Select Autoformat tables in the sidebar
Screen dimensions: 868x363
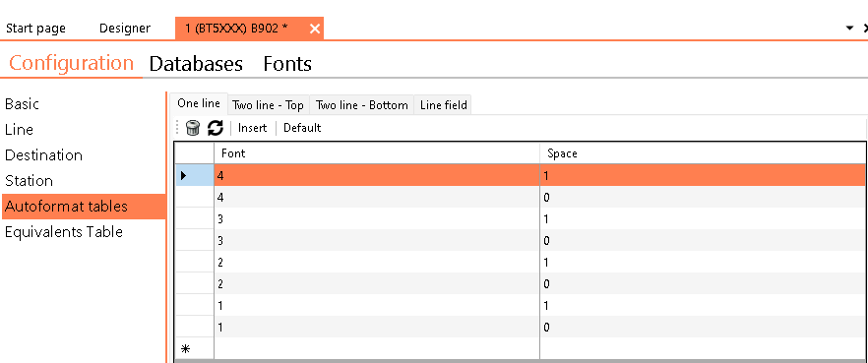tap(84, 207)
